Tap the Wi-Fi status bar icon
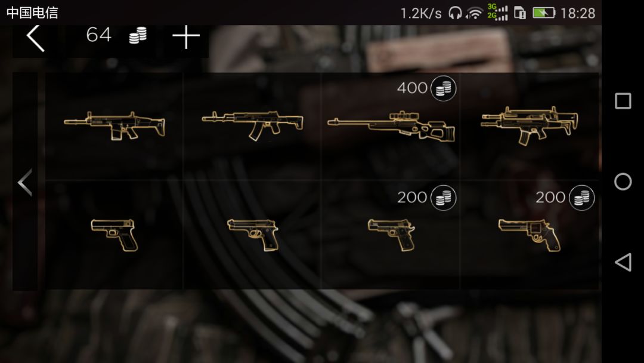 coord(474,13)
